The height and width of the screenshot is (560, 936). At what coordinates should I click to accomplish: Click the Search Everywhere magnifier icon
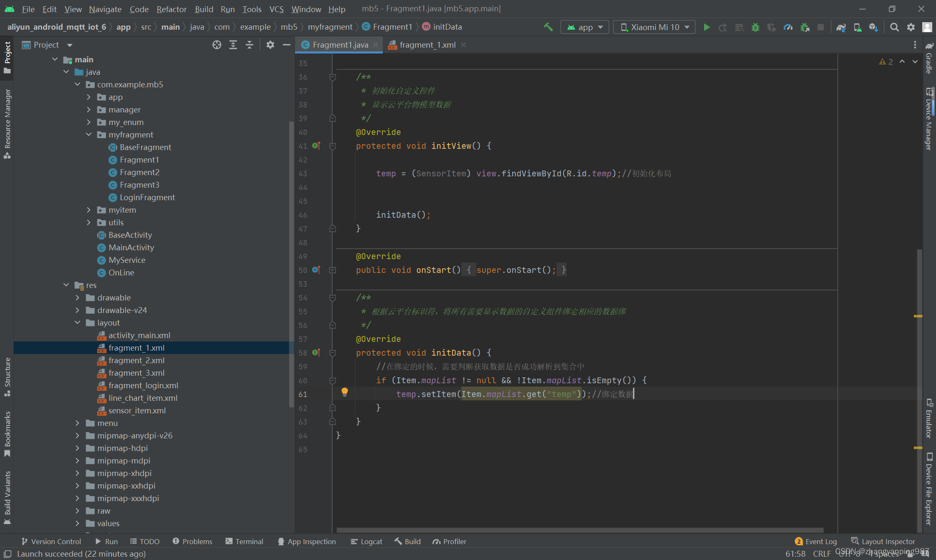[894, 27]
